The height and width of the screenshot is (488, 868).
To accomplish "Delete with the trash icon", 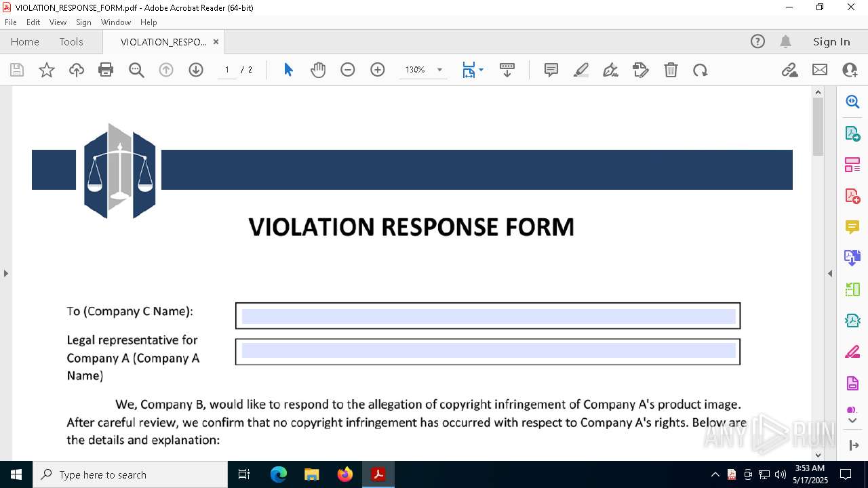I will tap(671, 70).
